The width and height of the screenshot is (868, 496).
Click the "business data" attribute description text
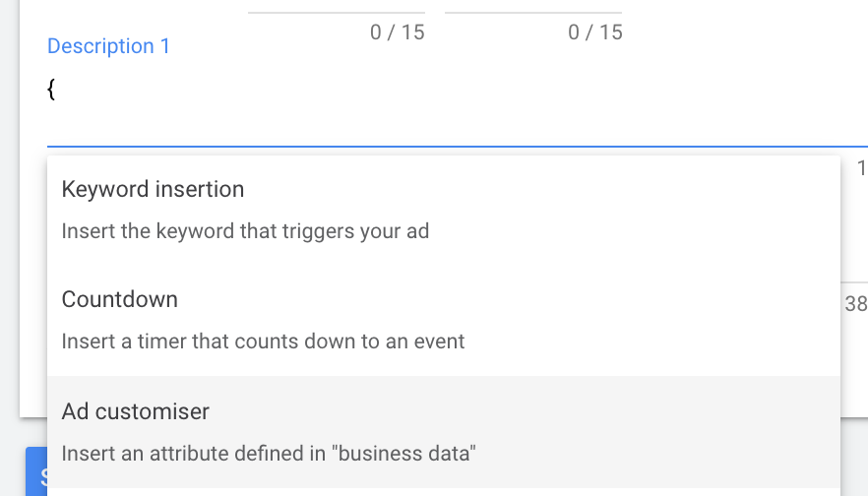[269, 454]
